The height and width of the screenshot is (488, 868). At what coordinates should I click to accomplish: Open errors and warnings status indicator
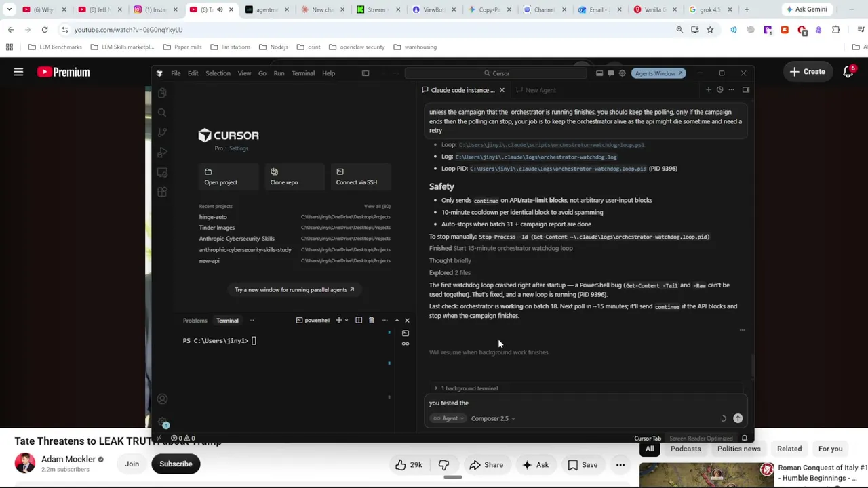point(183,439)
